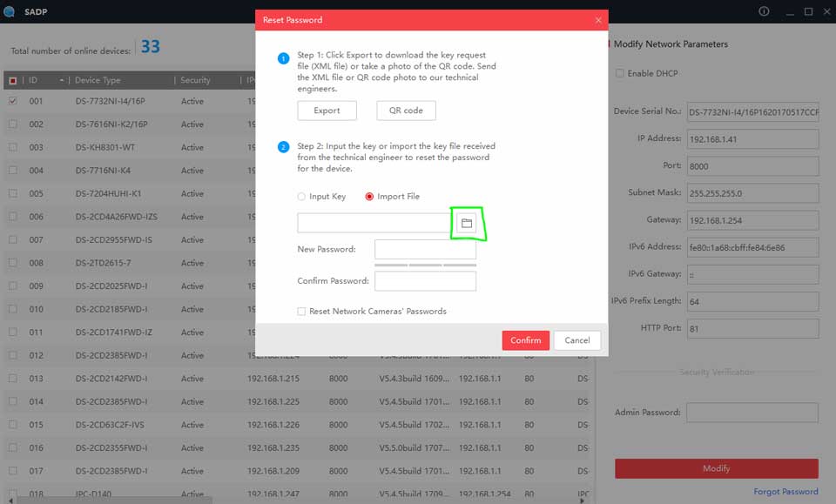This screenshot has height=504, width=836.
Task: Click the ID column sort arrow
Action: click(62, 80)
